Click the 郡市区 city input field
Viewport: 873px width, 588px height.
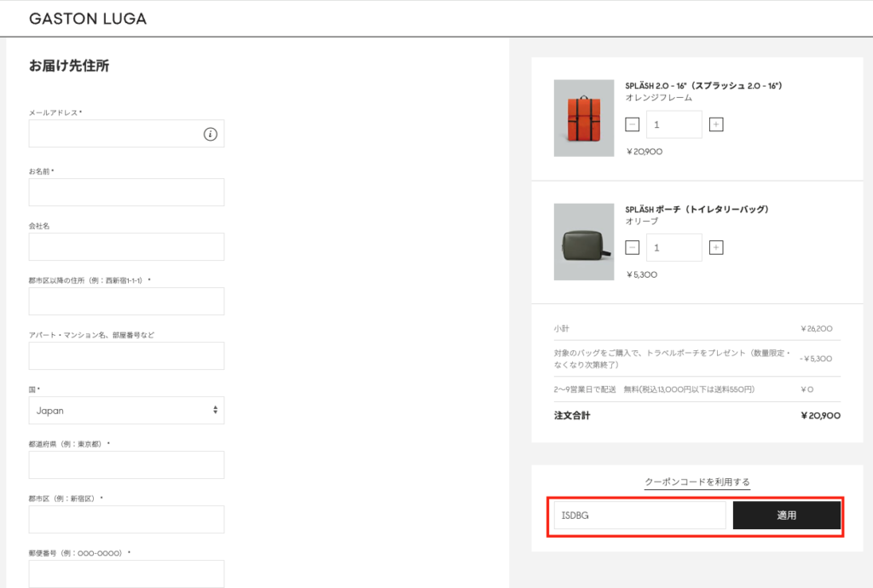coord(126,520)
